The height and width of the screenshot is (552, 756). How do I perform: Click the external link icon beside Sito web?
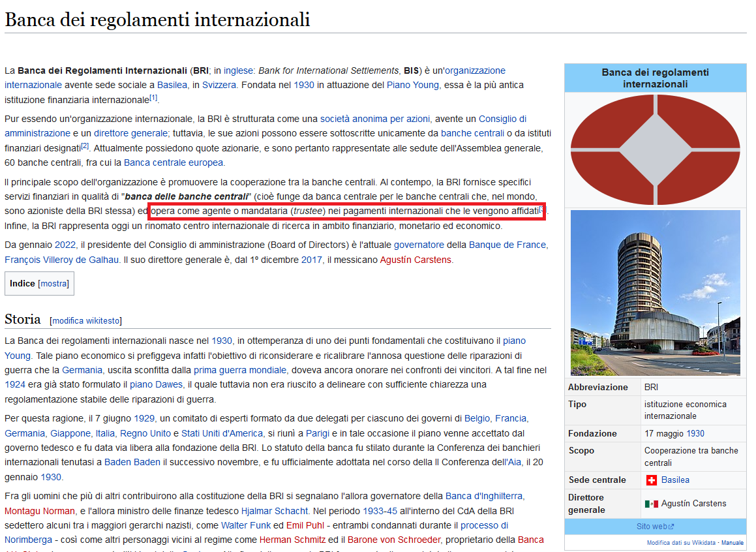pyautogui.click(x=671, y=527)
